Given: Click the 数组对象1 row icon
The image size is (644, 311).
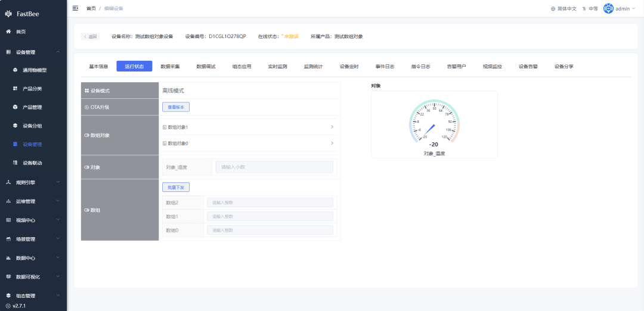Looking at the screenshot, I should pyautogui.click(x=165, y=127).
